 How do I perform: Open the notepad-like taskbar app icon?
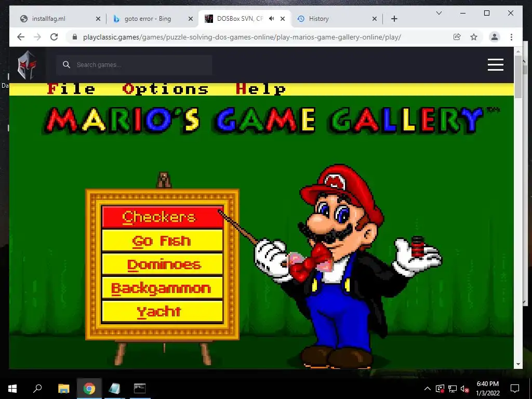pyautogui.click(x=114, y=389)
